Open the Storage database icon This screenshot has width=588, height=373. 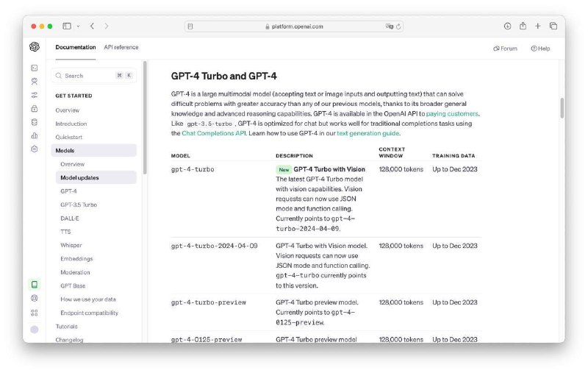35,122
